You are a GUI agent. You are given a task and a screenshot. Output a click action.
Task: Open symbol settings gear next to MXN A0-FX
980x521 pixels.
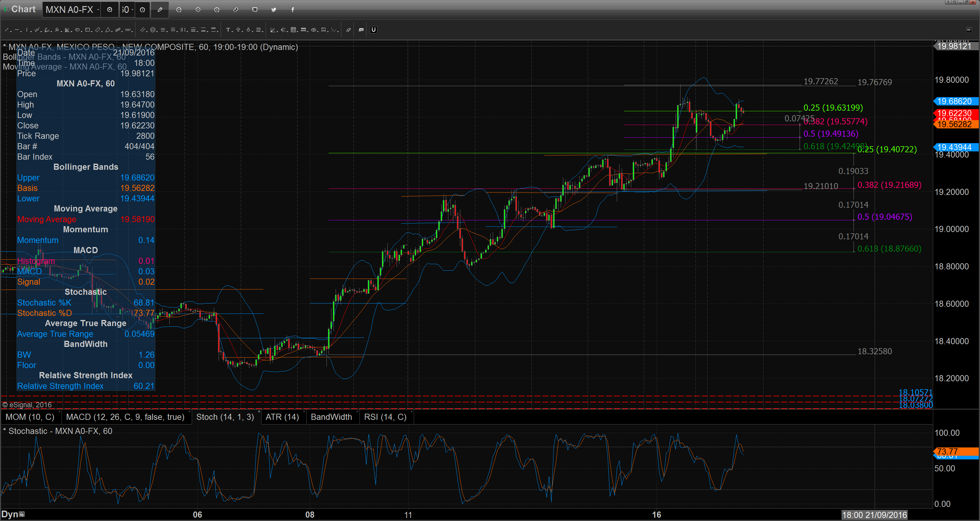click(x=110, y=10)
